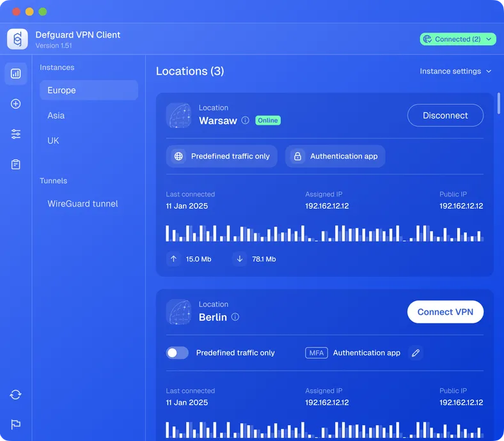Click the info icon next to Berlin
Viewport: 504px width, 441px height.
[235, 317]
